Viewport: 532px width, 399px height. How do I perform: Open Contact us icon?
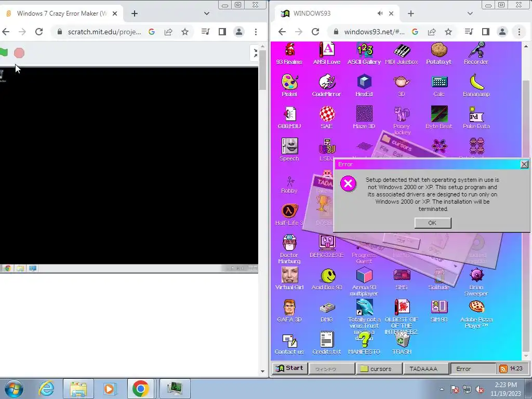[289, 343]
